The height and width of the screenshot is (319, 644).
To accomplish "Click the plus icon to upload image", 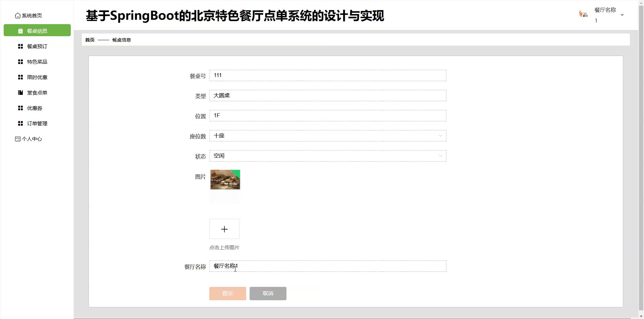I will pos(224,229).
